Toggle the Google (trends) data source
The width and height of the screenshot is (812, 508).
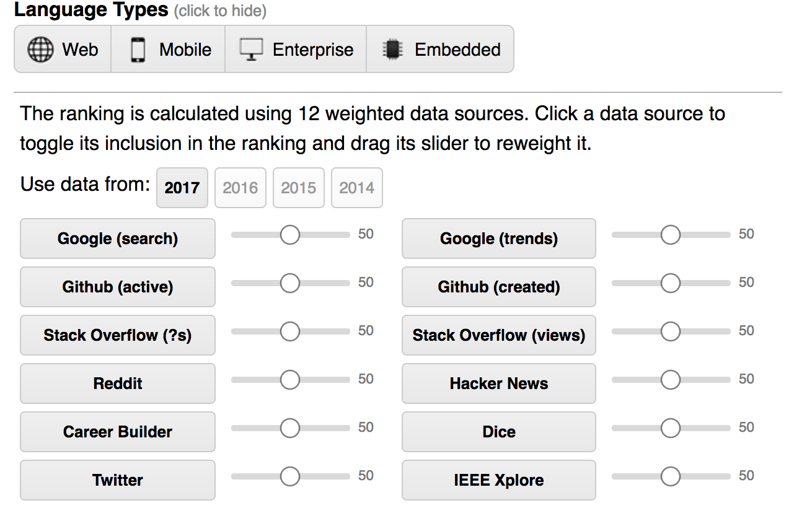pyautogui.click(x=498, y=239)
